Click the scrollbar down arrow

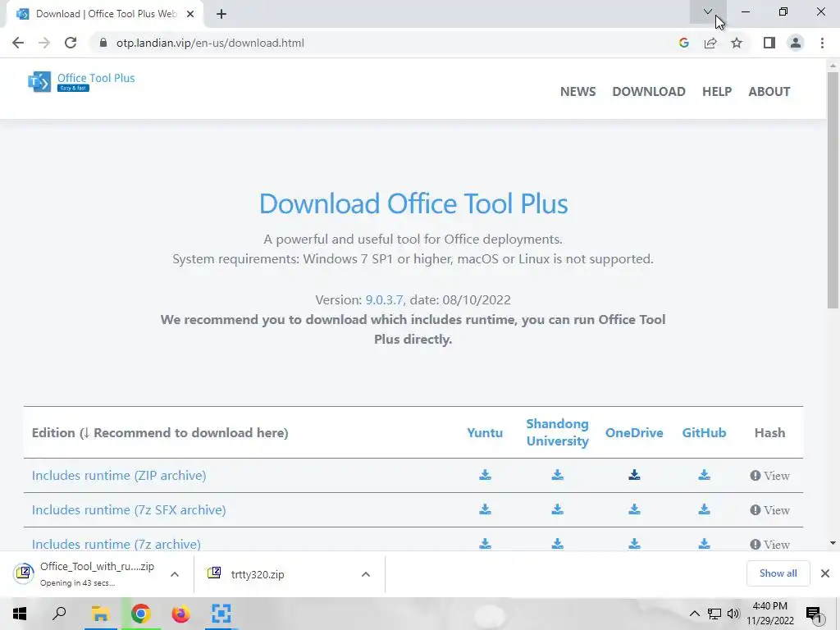click(x=833, y=543)
